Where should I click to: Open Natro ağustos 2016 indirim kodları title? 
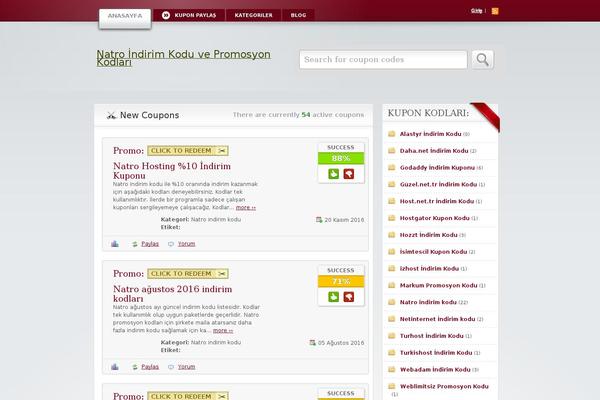coord(173,294)
